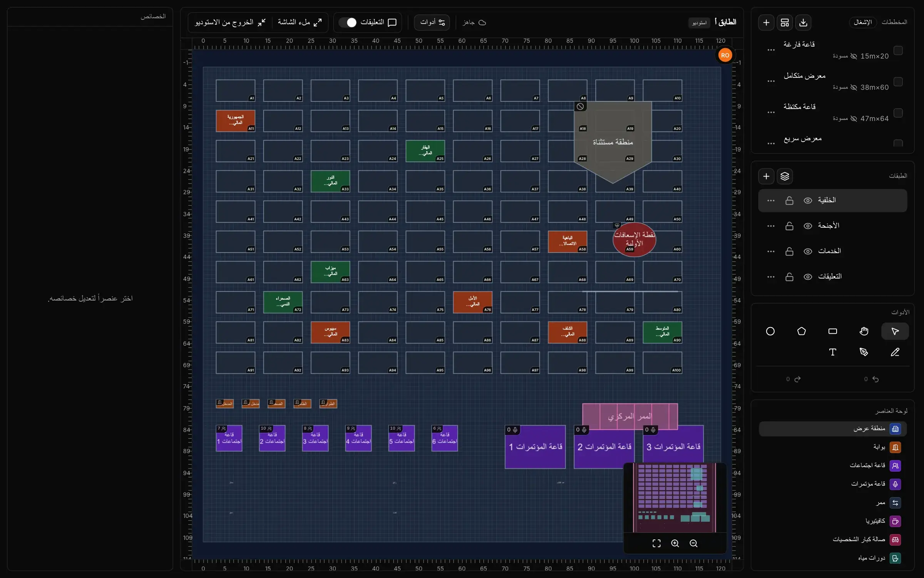
Task: Activate the hand pan tool
Action: [x=864, y=331]
